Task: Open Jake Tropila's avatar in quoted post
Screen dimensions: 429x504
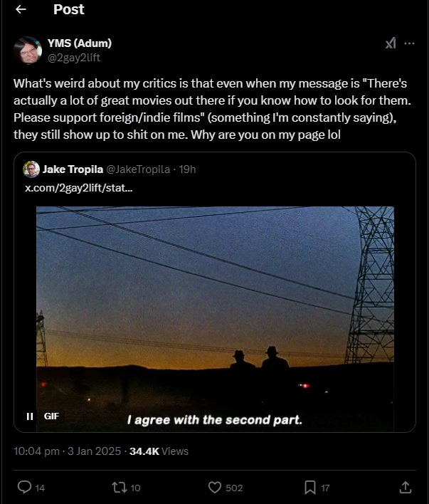Action: pyautogui.click(x=31, y=169)
